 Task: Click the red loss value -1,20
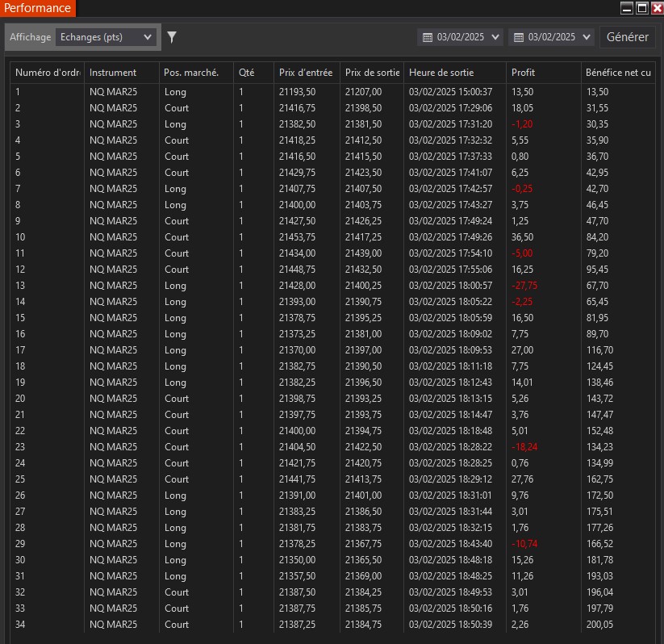tap(522, 124)
